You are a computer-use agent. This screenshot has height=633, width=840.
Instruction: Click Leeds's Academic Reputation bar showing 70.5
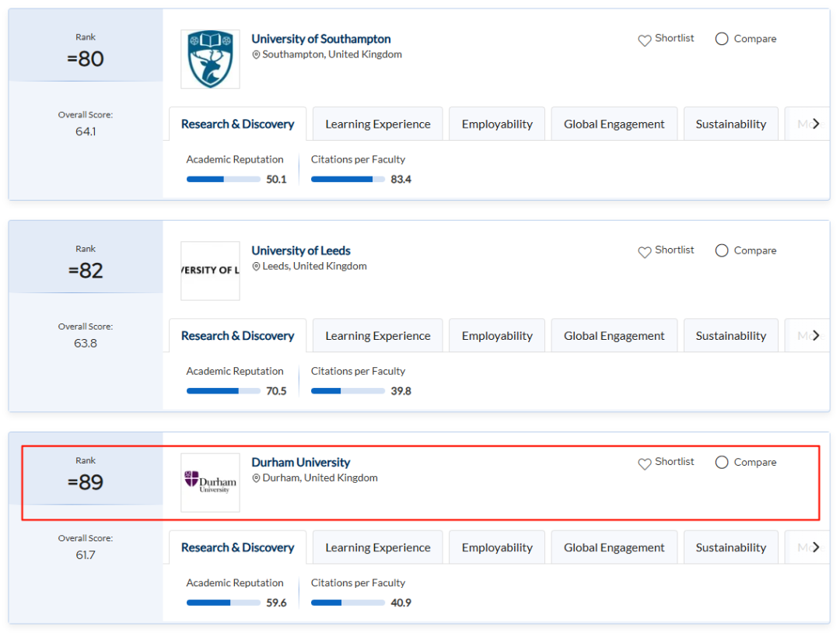tap(223, 391)
